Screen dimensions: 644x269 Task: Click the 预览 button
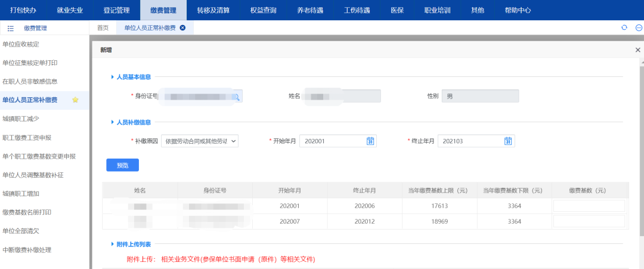point(122,165)
